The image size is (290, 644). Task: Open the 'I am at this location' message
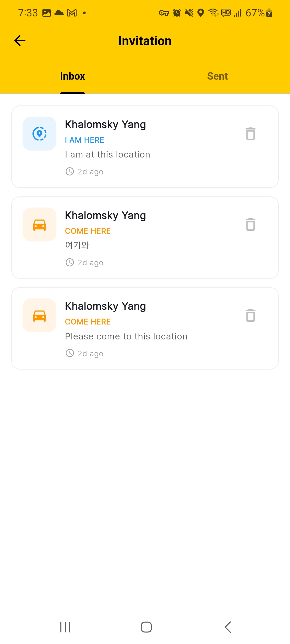point(107,155)
